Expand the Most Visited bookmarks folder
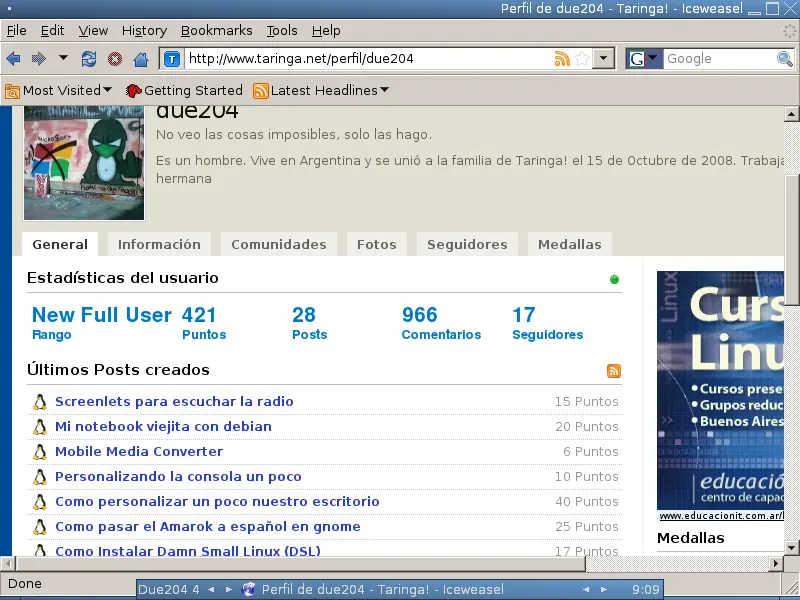 [58, 91]
